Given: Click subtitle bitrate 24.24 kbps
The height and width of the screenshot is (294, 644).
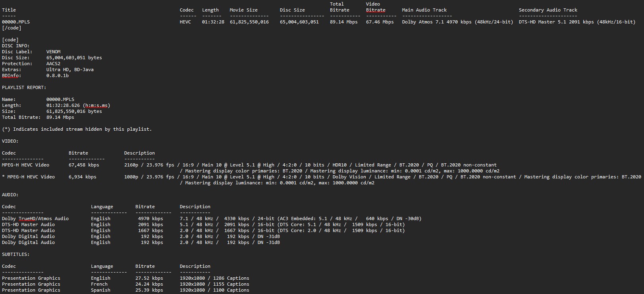Looking at the screenshot, I should click(149, 284).
